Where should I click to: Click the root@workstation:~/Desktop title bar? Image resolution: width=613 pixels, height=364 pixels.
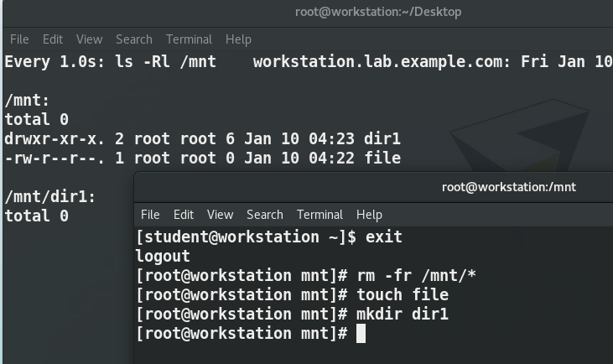pyautogui.click(x=378, y=12)
